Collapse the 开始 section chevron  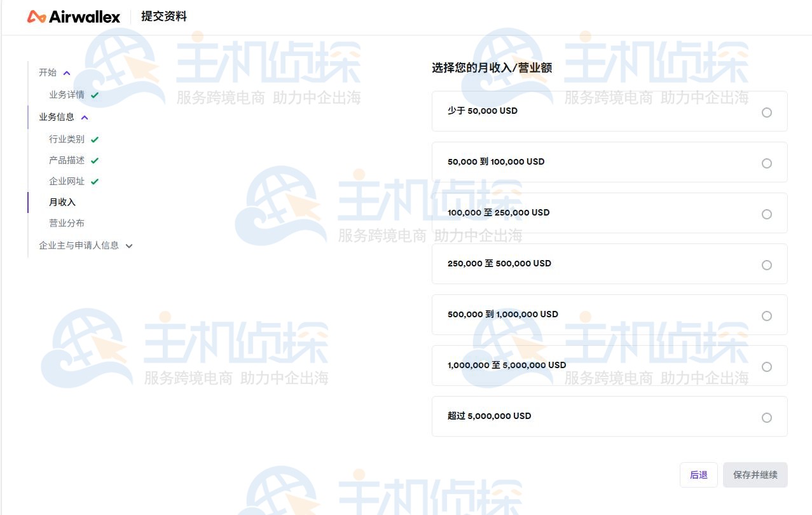coord(66,72)
